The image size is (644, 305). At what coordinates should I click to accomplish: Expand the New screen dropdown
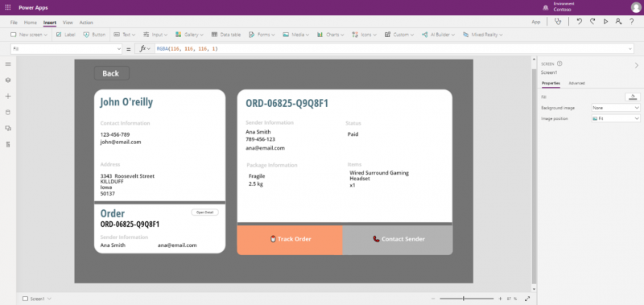46,35
